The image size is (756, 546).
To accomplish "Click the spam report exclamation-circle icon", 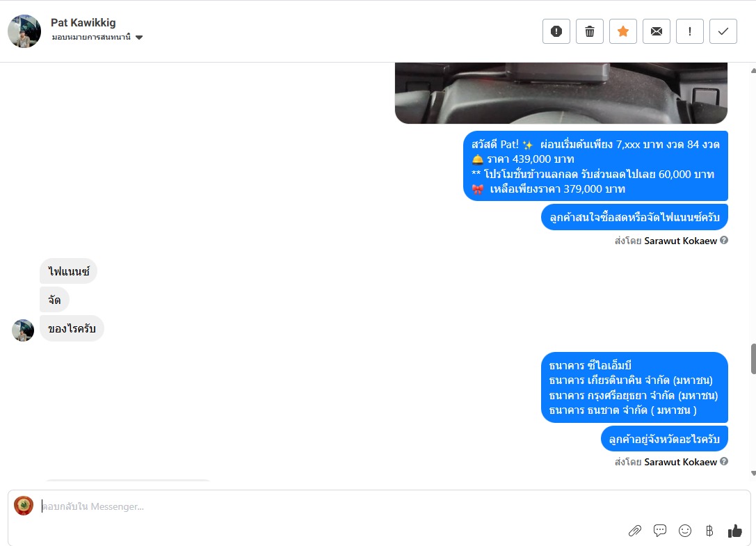I will (556, 31).
